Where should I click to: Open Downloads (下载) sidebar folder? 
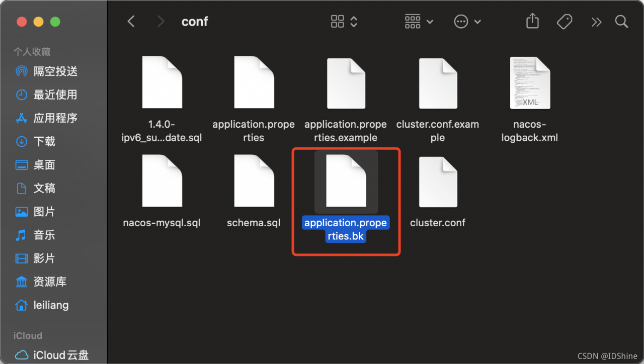pos(44,141)
